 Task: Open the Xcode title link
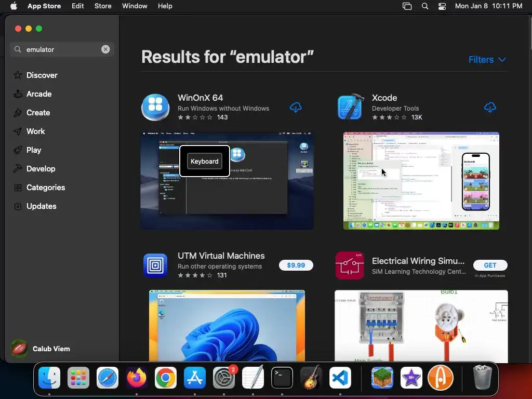pos(384,98)
